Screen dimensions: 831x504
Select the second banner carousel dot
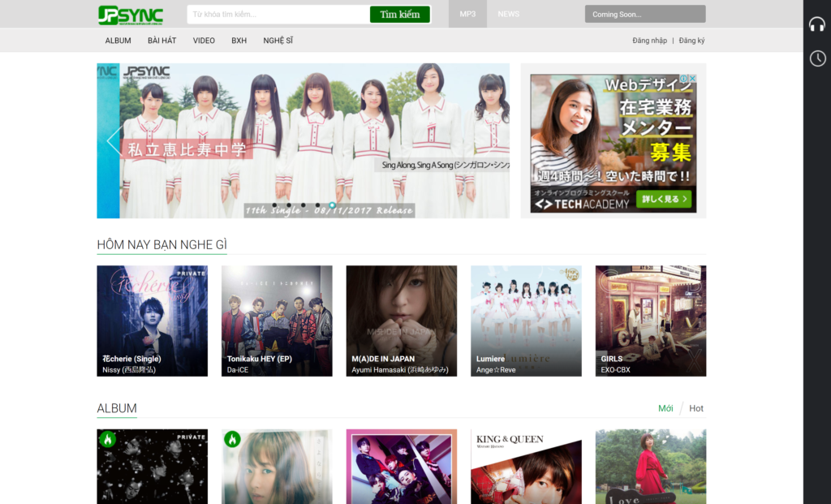288,205
